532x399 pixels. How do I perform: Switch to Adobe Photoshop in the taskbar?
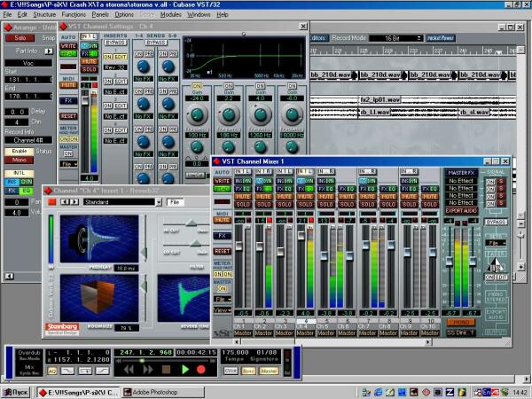(x=163, y=393)
